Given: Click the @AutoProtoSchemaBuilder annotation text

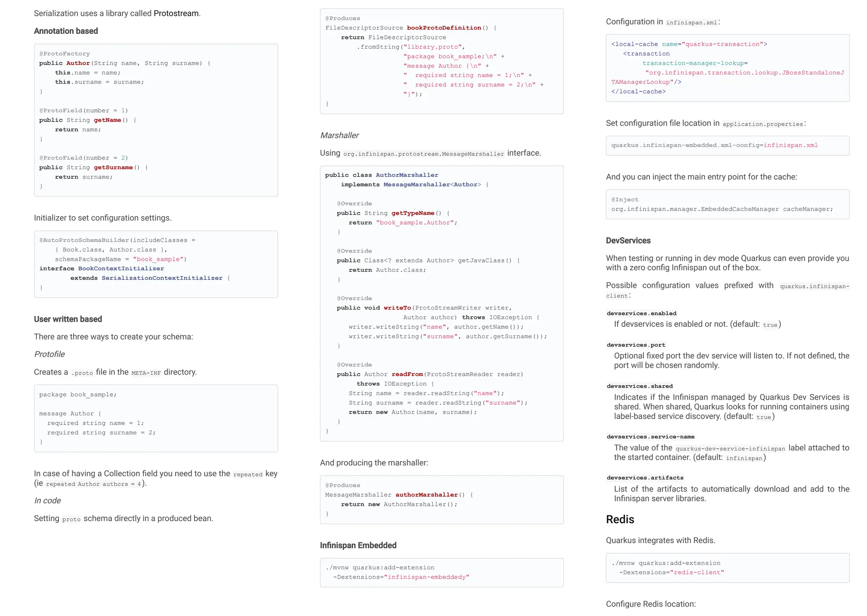Looking at the screenshot, I should [84, 240].
